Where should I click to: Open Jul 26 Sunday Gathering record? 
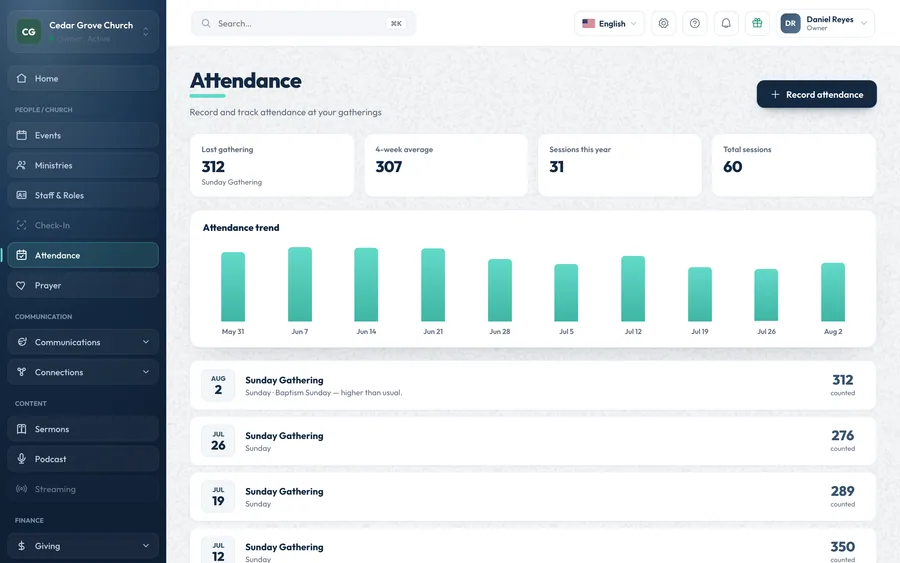[533, 441]
